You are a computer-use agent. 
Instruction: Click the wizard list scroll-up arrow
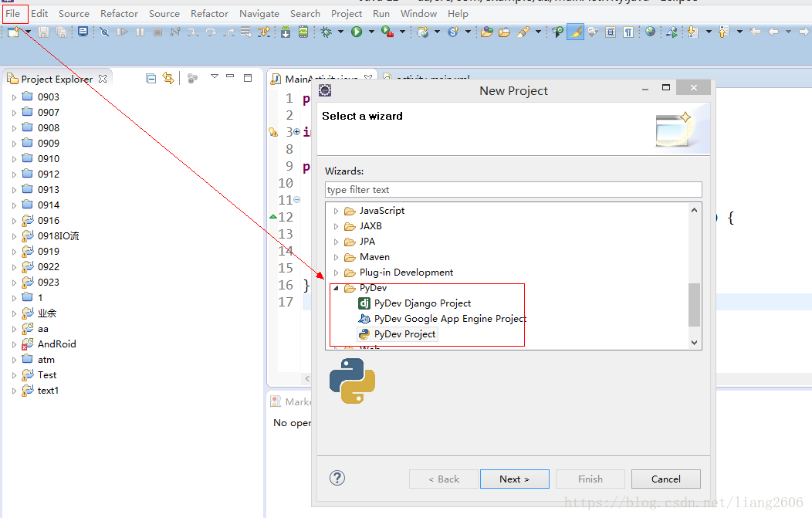694,210
